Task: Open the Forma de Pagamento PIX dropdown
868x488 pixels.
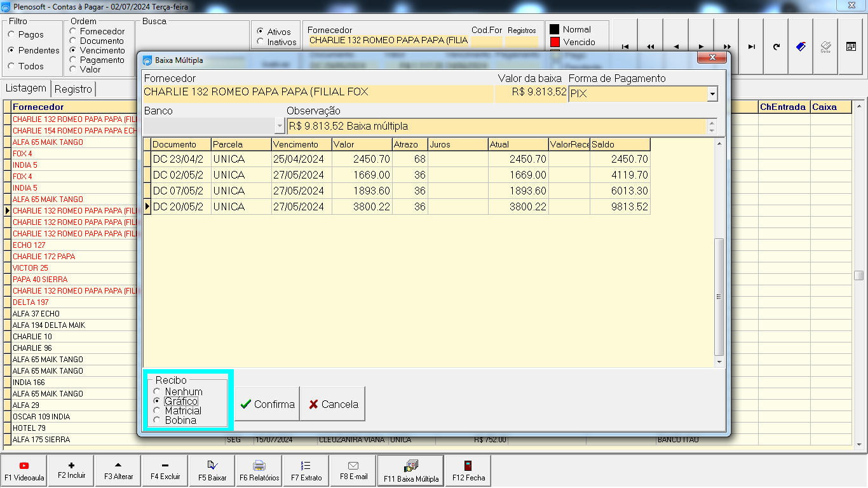Action: 712,94
